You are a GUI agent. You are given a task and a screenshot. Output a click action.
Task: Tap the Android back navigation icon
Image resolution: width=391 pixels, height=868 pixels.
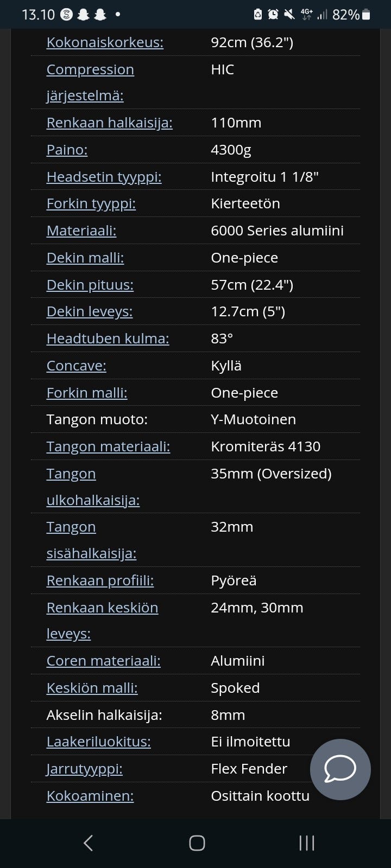(x=89, y=843)
